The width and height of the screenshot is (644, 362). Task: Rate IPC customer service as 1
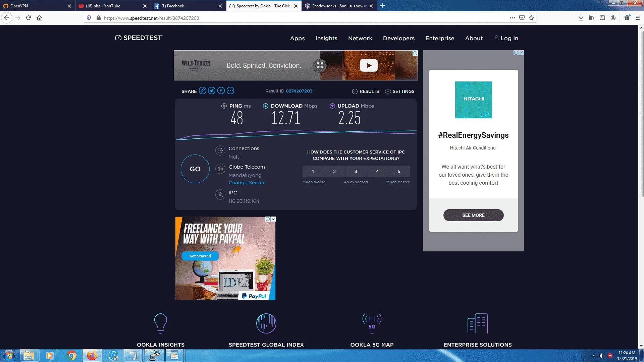[x=313, y=171]
